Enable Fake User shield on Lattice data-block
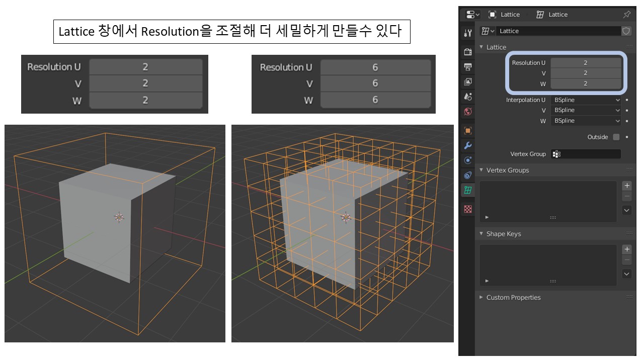 coord(627,31)
